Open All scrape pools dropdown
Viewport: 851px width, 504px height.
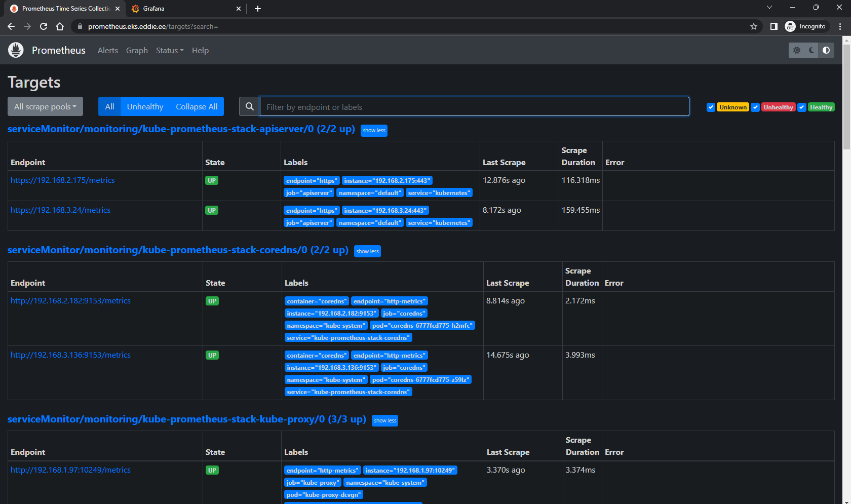click(45, 107)
